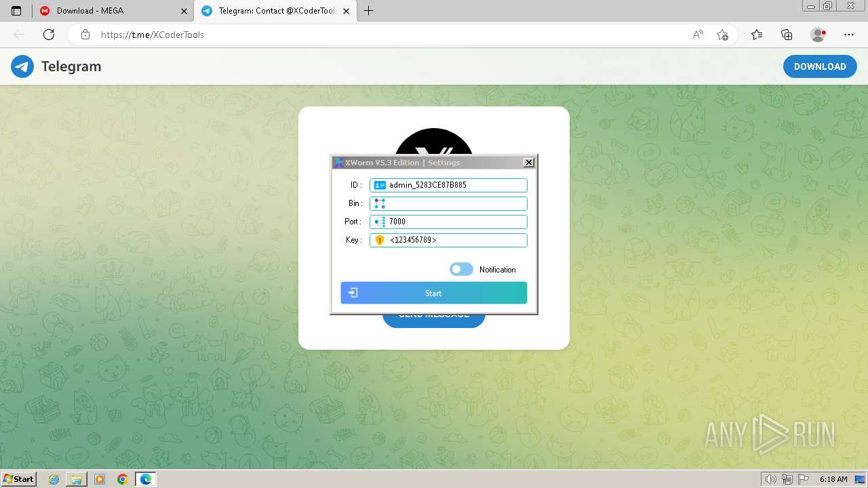The width and height of the screenshot is (868, 488).
Task: Click the ID field in XWorm Settings
Action: click(x=448, y=185)
